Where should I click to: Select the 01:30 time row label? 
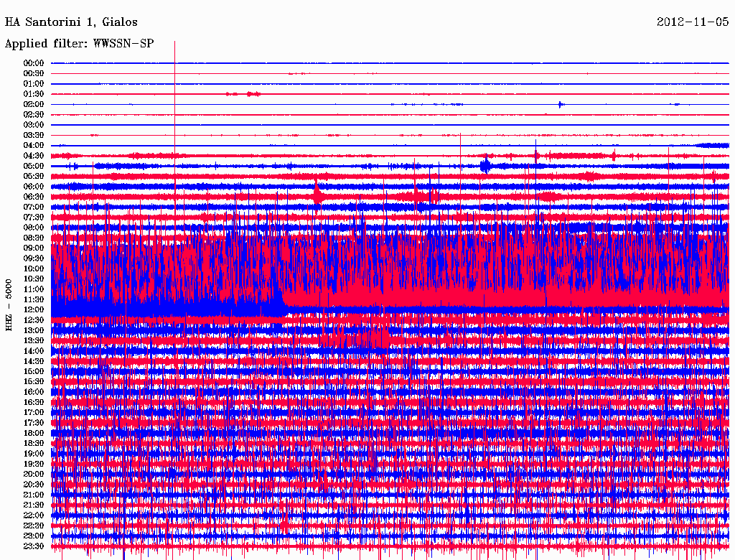click(x=34, y=94)
